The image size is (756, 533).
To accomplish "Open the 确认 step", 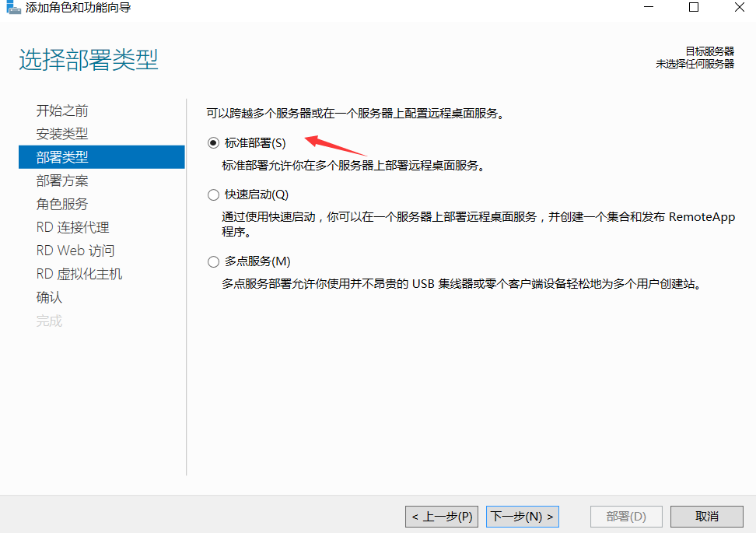I will 49,297.
